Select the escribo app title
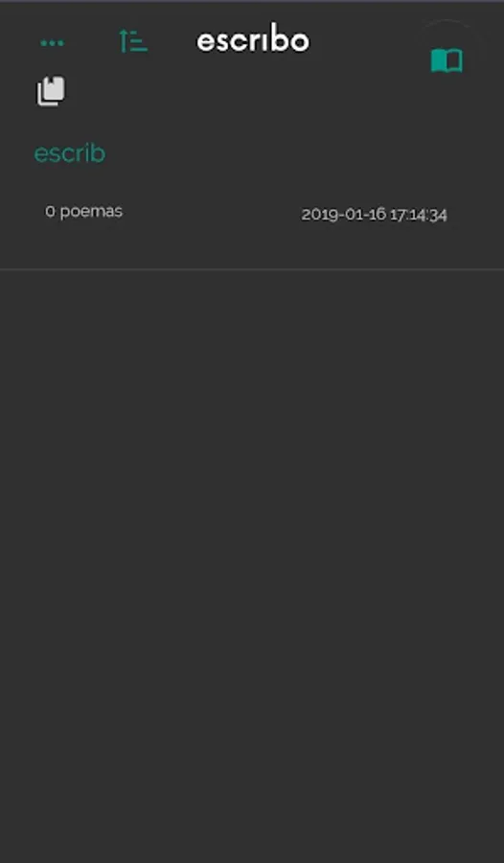The width and height of the screenshot is (504, 863). (x=253, y=40)
